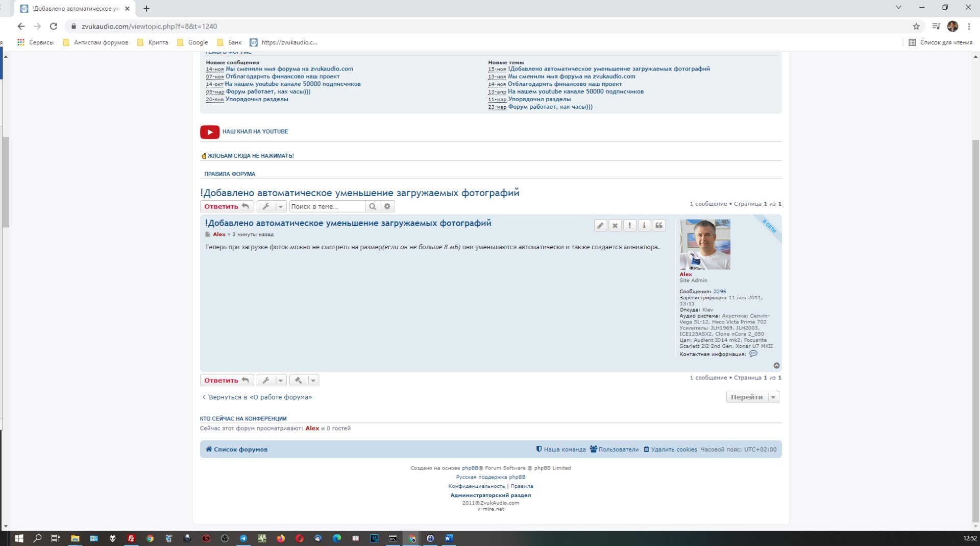
Task: Jump to top using the up-arrow icon
Action: click(776, 366)
